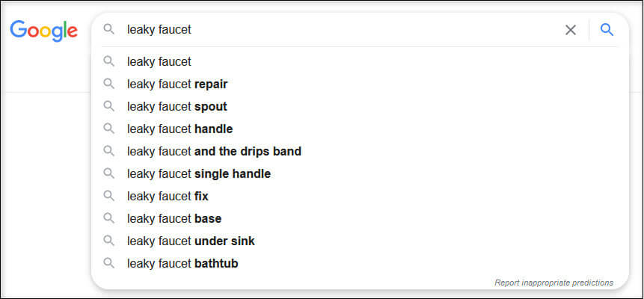The height and width of the screenshot is (299, 644).
Task: Choose suggestion 'leaky faucet repair'
Action: click(360, 84)
